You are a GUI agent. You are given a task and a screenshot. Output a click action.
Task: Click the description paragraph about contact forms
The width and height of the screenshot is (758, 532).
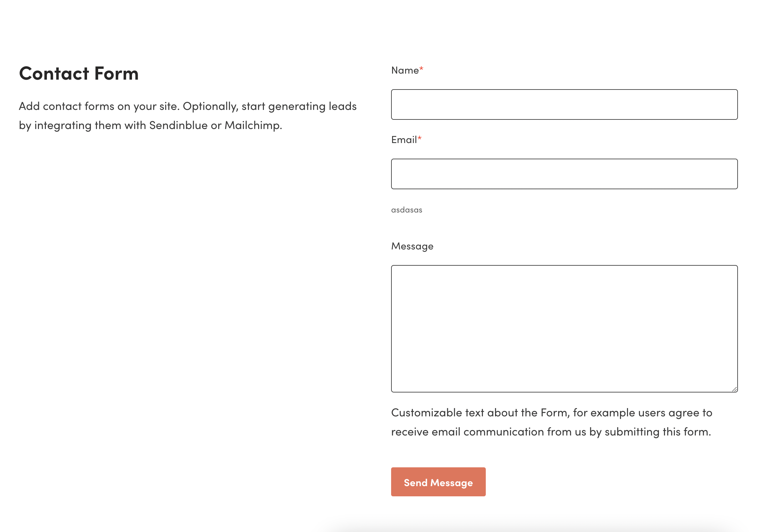[x=187, y=116]
